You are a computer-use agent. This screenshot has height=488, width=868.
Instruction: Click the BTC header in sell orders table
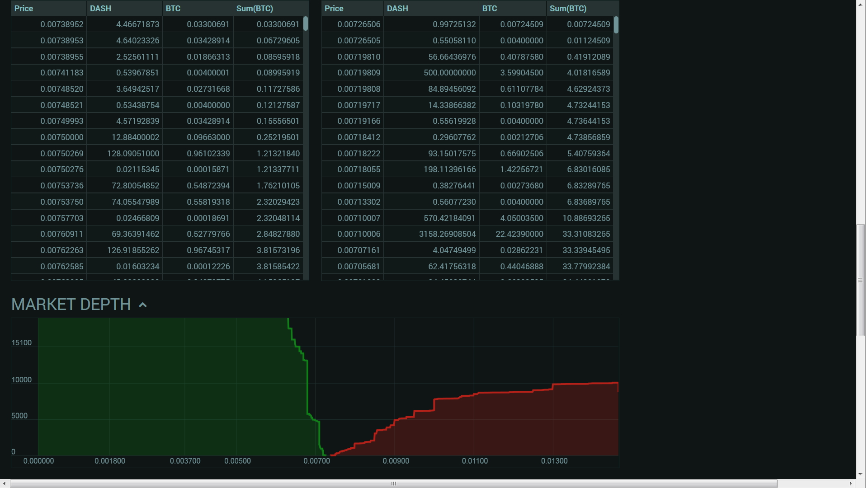[x=173, y=9]
